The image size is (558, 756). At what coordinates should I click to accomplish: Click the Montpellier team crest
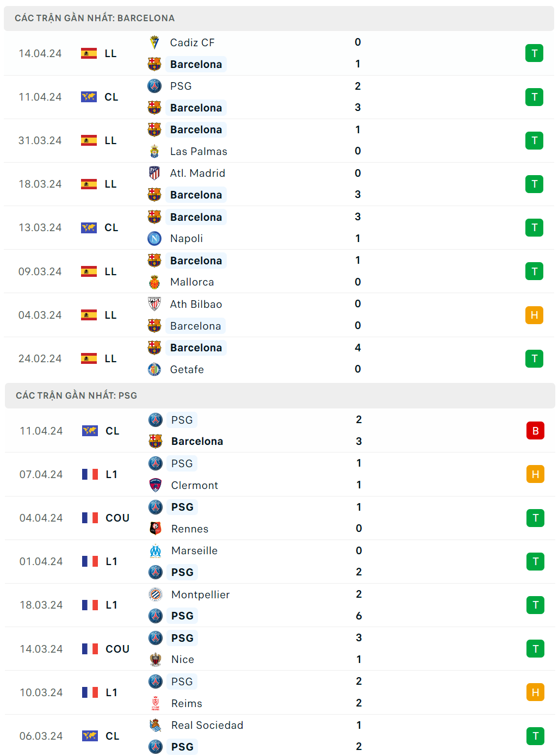pyautogui.click(x=156, y=594)
